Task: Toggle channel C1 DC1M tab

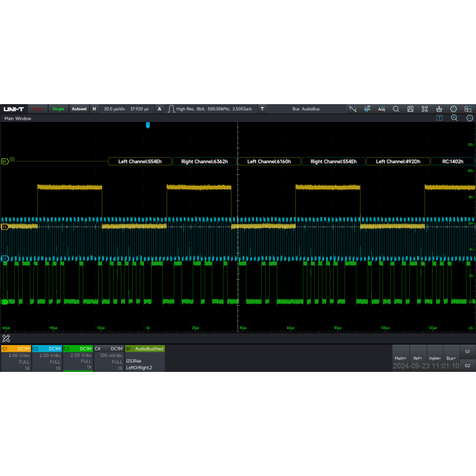Action: point(16,349)
